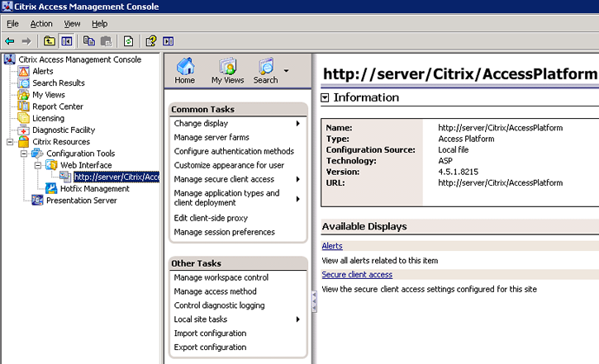Click the URL value in Information box

500,183
